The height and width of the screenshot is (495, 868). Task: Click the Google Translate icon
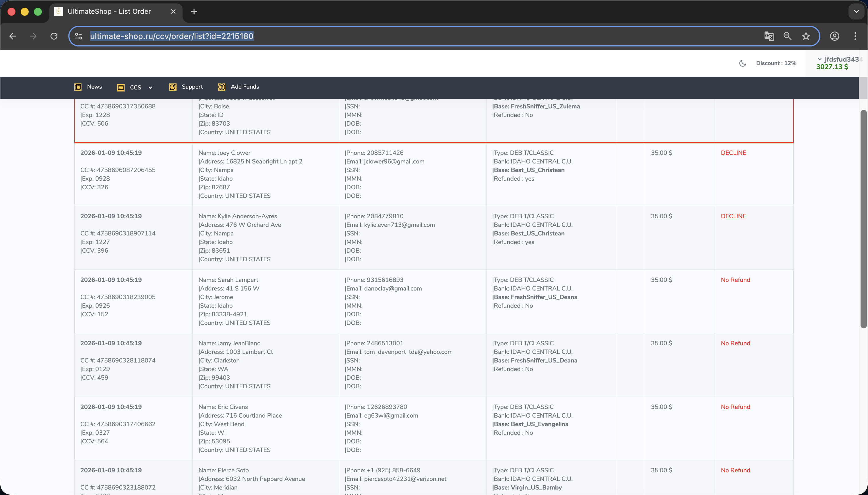(769, 36)
